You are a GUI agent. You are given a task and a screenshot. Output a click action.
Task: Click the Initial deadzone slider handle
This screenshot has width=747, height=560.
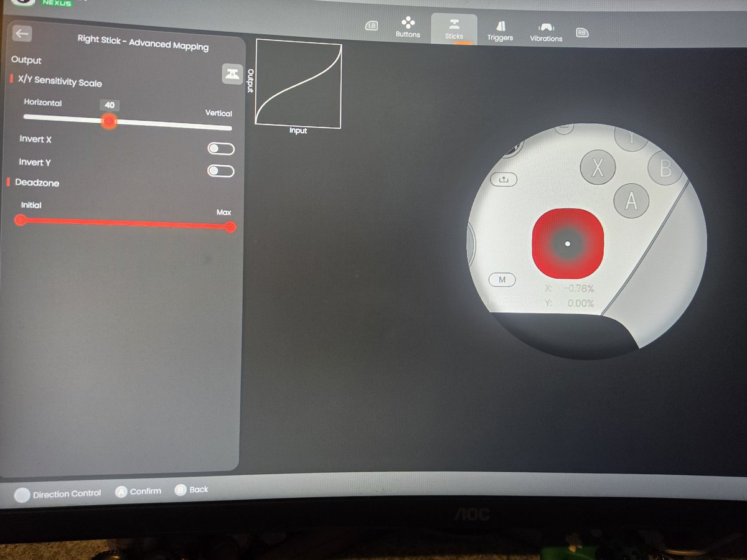[x=21, y=220]
